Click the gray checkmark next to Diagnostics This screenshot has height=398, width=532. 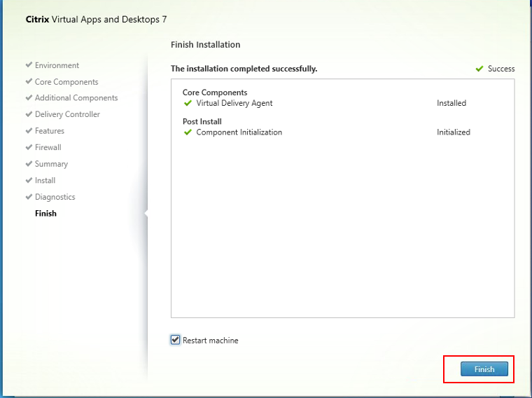click(x=29, y=196)
